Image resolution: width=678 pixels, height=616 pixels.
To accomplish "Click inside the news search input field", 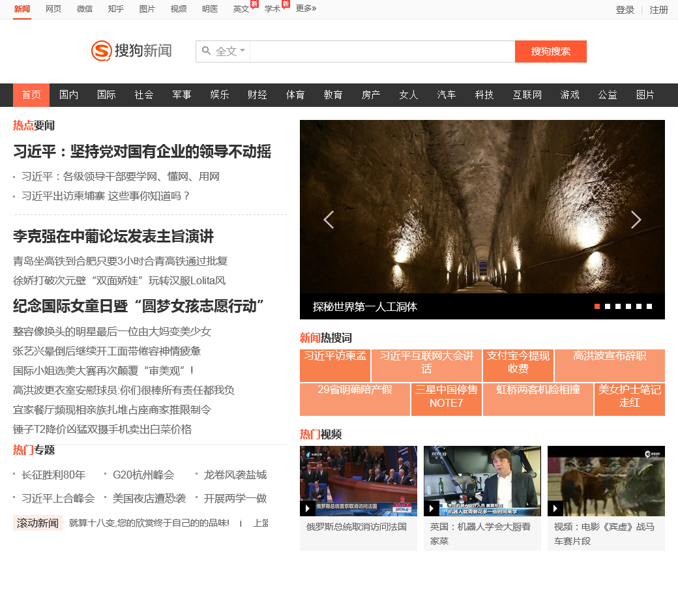I will click(x=382, y=51).
